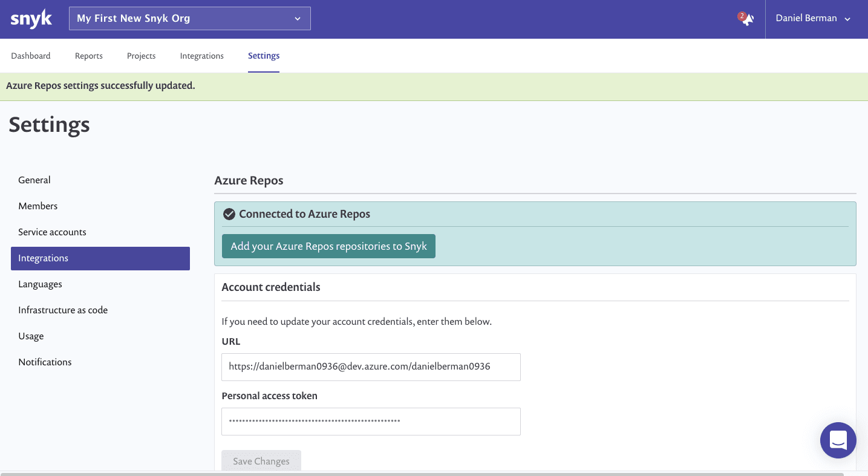Open Infrastructure as code settings
868x476 pixels.
click(x=100, y=310)
